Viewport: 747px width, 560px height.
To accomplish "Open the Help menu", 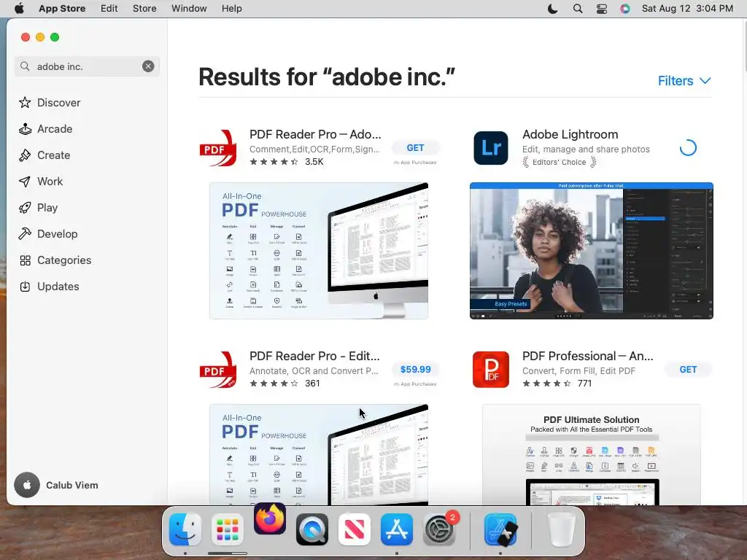I will 231,9.
